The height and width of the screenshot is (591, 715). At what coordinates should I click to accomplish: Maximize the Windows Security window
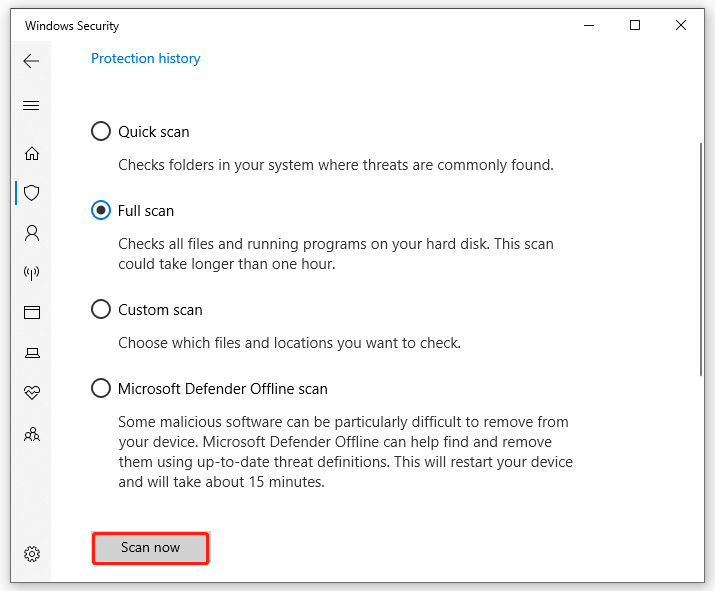(635, 26)
